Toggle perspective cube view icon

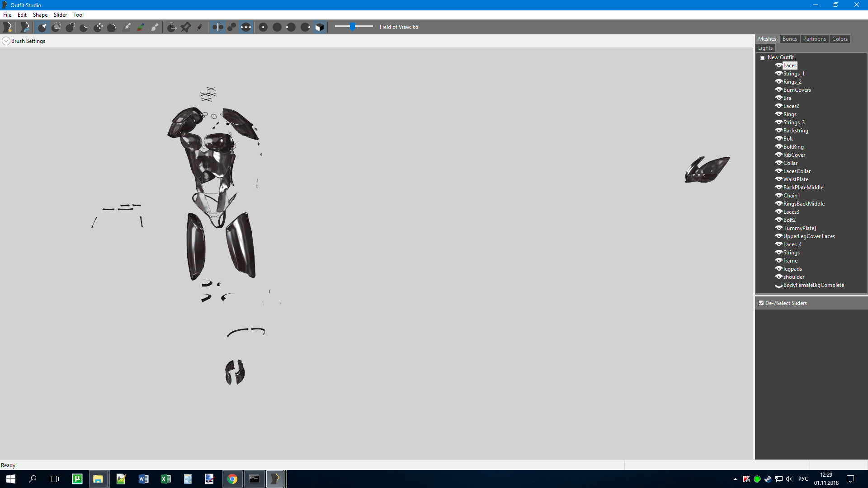point(320,27)
